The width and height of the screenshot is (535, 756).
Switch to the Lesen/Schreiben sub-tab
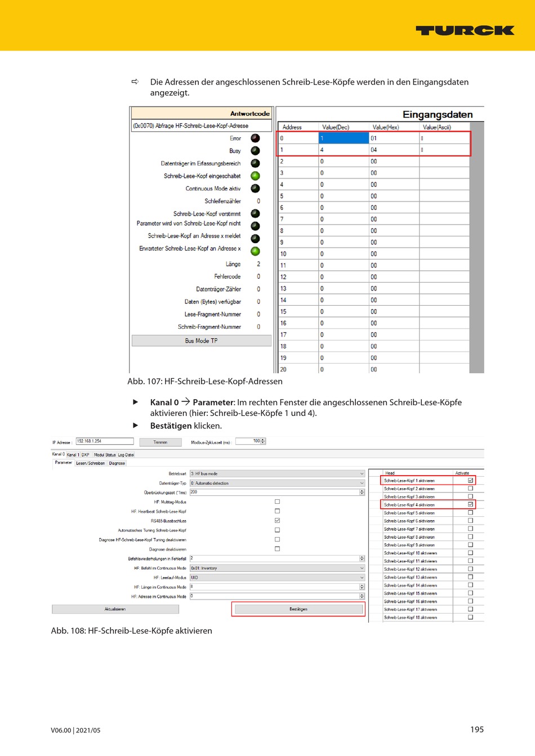click(x=90, y=463)
